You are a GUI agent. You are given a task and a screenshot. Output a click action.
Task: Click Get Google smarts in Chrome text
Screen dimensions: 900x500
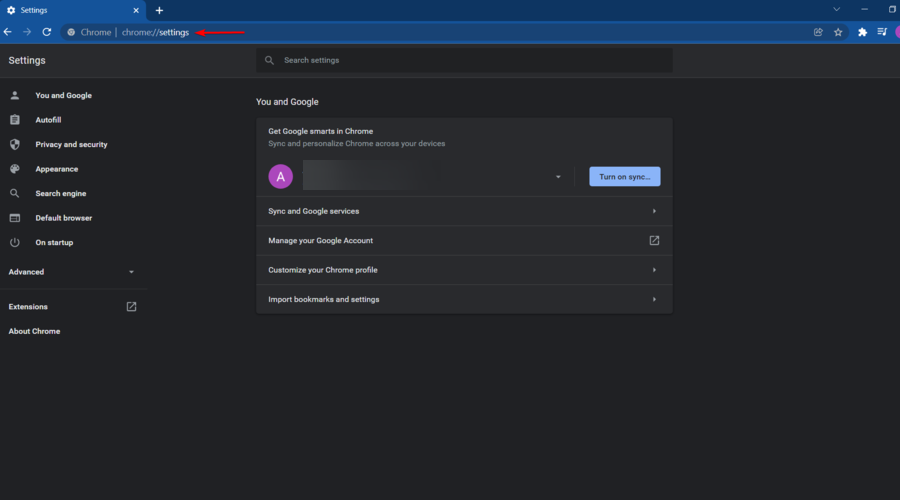pos(320,131)
